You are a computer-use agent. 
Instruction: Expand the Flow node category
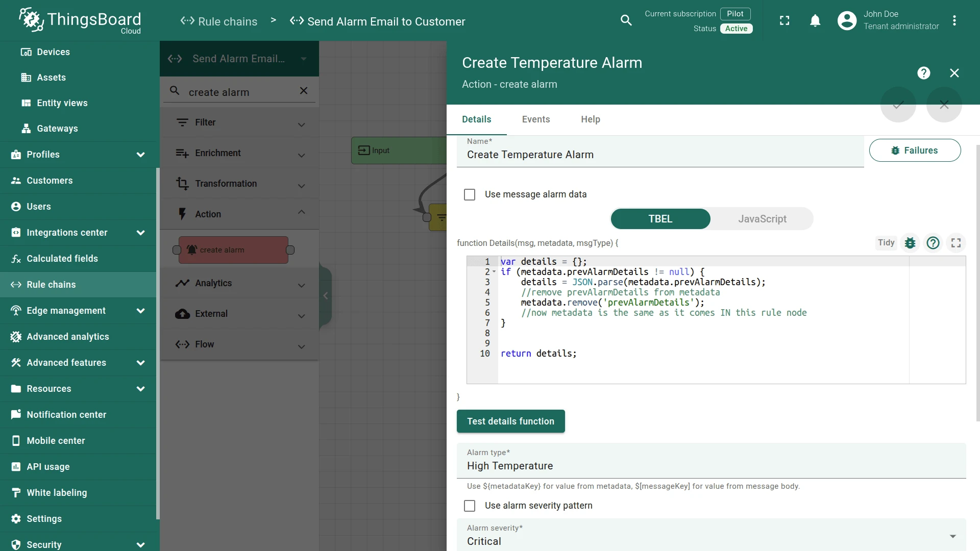pyautogui.click(x=239, y=344)
